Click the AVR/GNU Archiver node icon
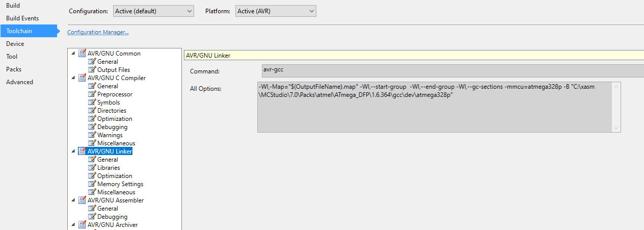Screen dimensions: 644x230 tap(82, 225)
